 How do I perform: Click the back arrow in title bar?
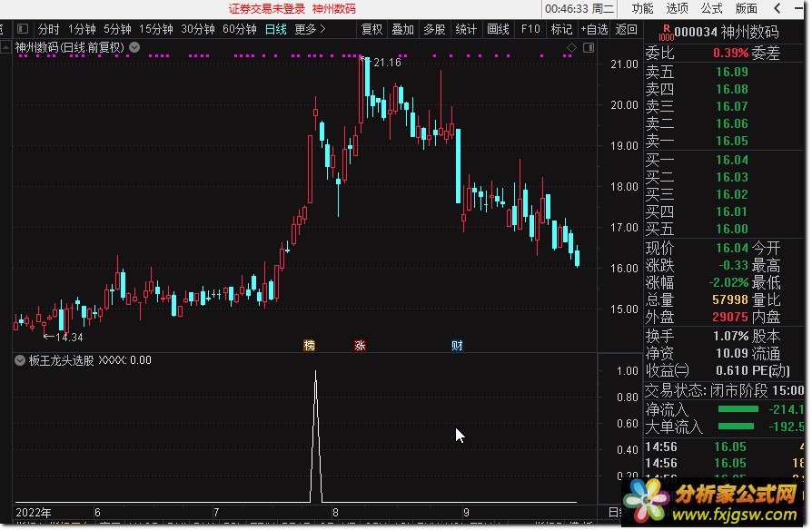[x=777, y=8]
